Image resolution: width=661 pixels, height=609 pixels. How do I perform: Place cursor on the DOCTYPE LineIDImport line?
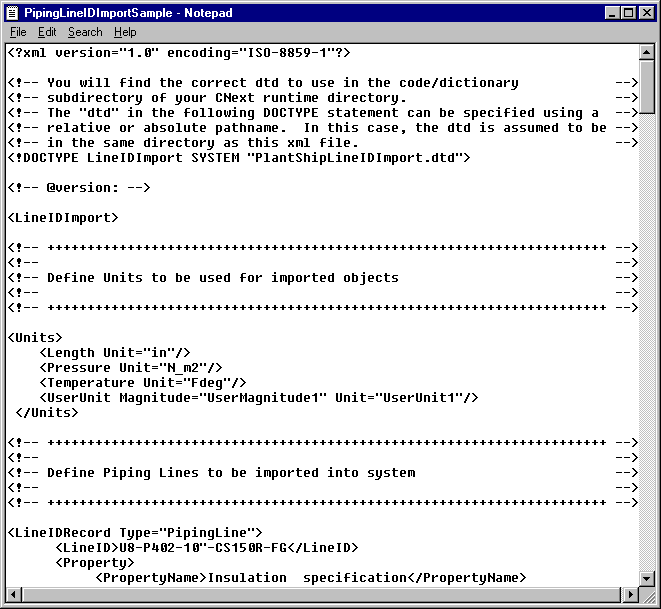pos(238,157)
